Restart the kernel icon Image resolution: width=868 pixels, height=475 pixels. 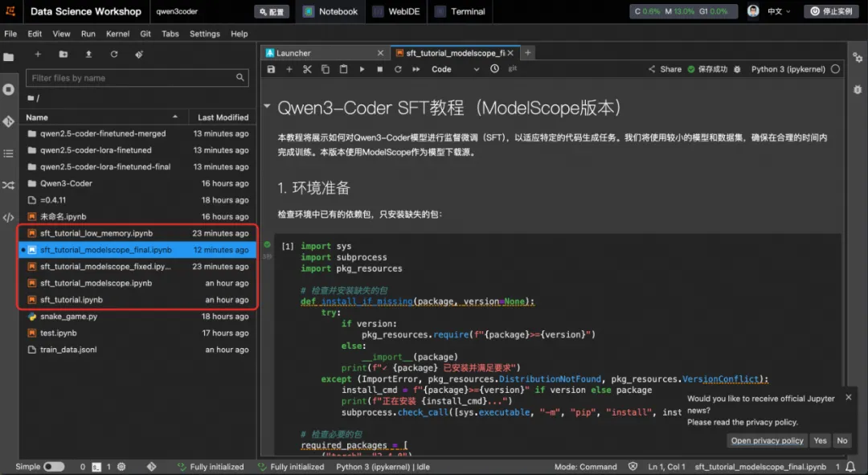point(398,69)
